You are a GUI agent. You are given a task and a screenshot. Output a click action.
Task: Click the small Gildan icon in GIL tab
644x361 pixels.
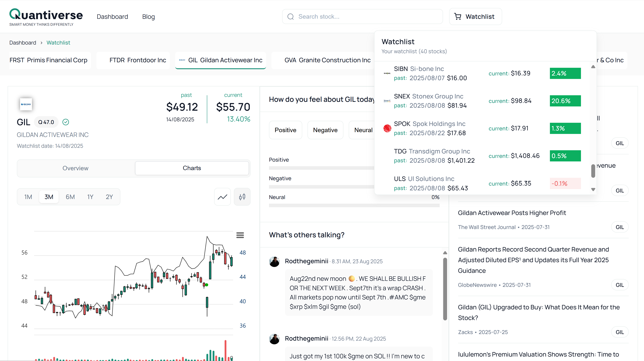182,60
